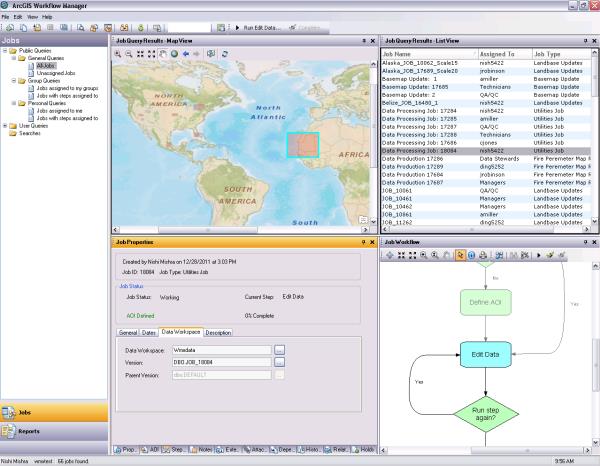Click the zoom in tool in Map View
The width and height of the screenshot is (600, 466).
[118, 54]
